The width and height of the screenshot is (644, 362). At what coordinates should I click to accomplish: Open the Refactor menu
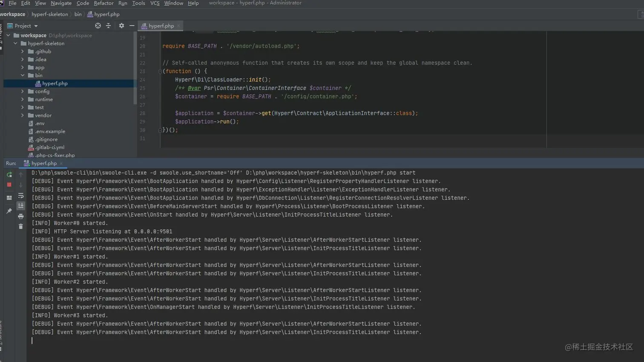click(x=103, y=3)
